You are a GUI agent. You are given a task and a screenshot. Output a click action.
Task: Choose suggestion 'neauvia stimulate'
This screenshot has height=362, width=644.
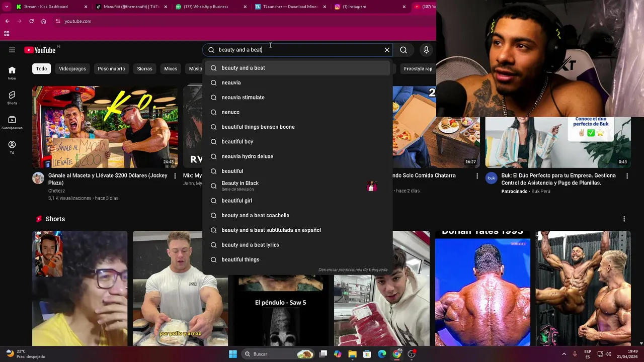click(x=297, y=97)
